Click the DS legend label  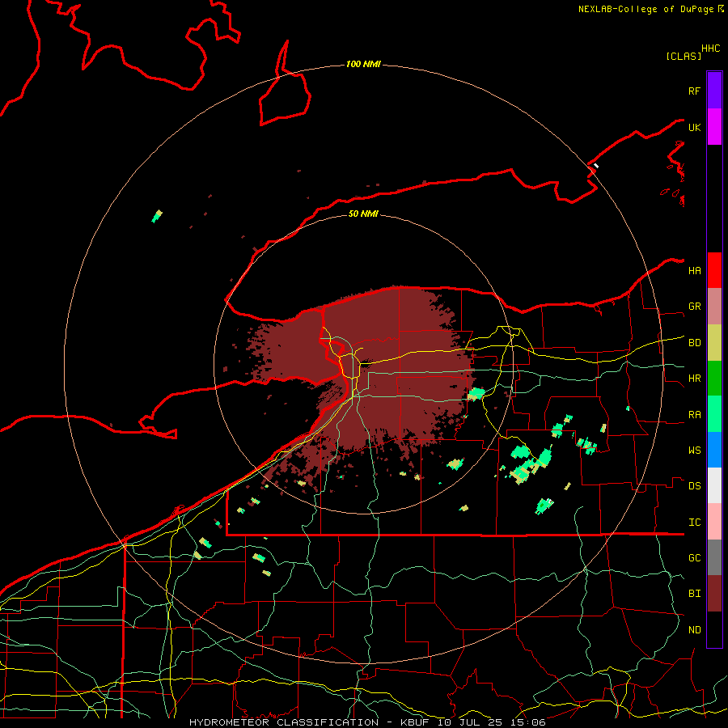click(x=694, y=486)
